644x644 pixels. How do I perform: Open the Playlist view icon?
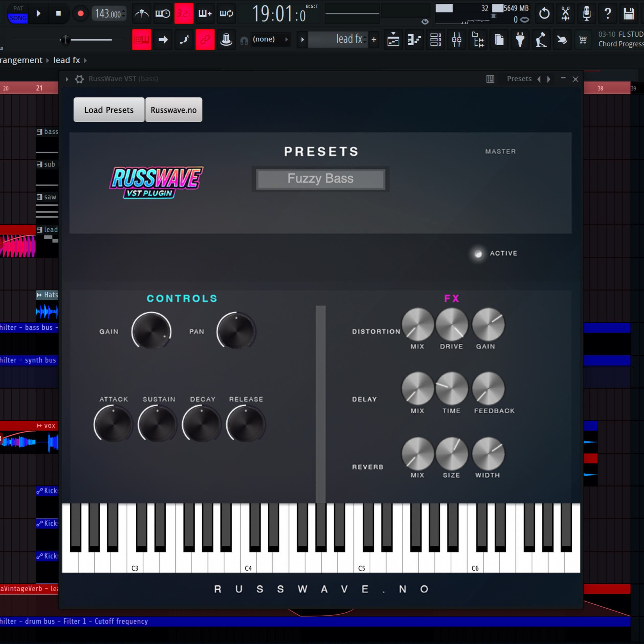(x=393, y=40)
